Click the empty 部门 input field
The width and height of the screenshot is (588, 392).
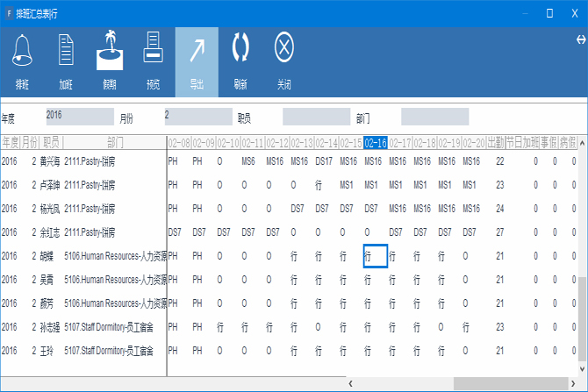coord(434,117)
